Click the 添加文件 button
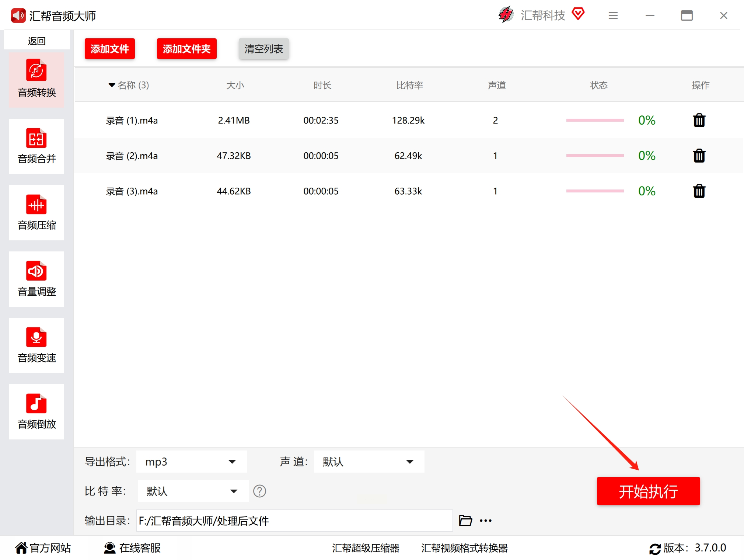This screenshot has height=560, width=744. click(x=109, y=49)
